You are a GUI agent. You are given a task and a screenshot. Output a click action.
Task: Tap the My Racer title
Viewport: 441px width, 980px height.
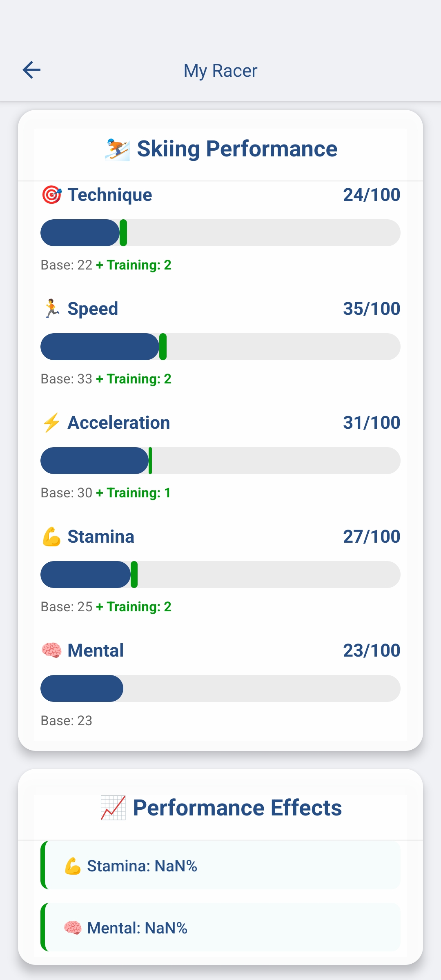[220, 71]
